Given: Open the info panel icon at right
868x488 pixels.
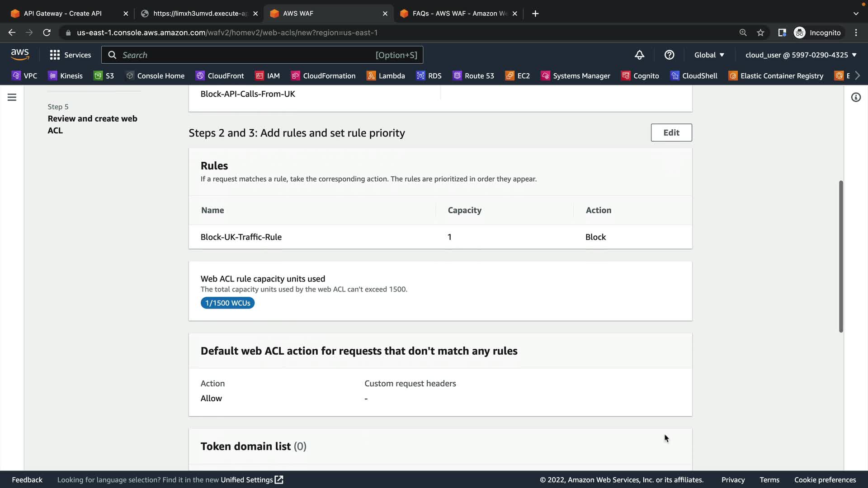Looking at the screenshot, I should 856,97.
